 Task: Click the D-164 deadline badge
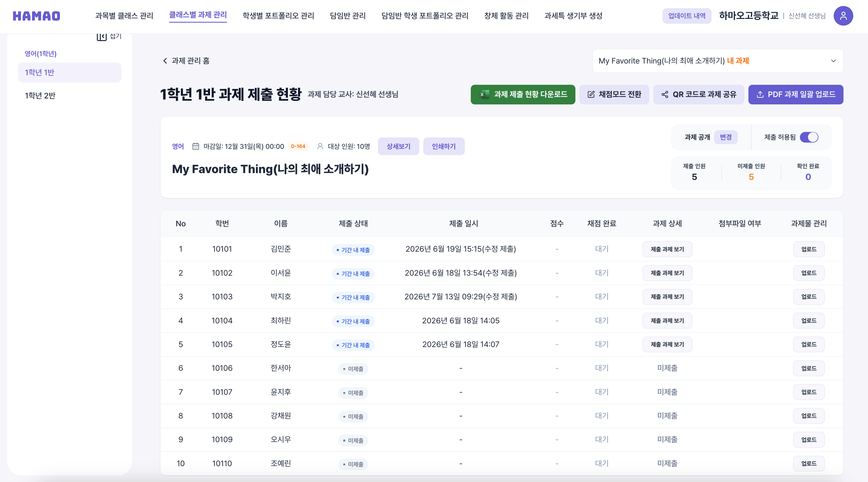tap(298, 146)
